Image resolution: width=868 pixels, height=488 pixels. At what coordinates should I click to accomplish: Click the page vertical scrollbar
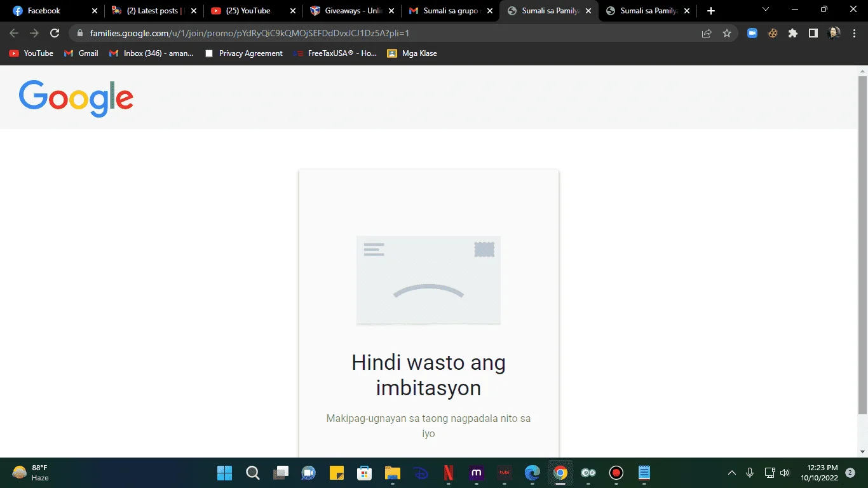[x=862, y=245]
